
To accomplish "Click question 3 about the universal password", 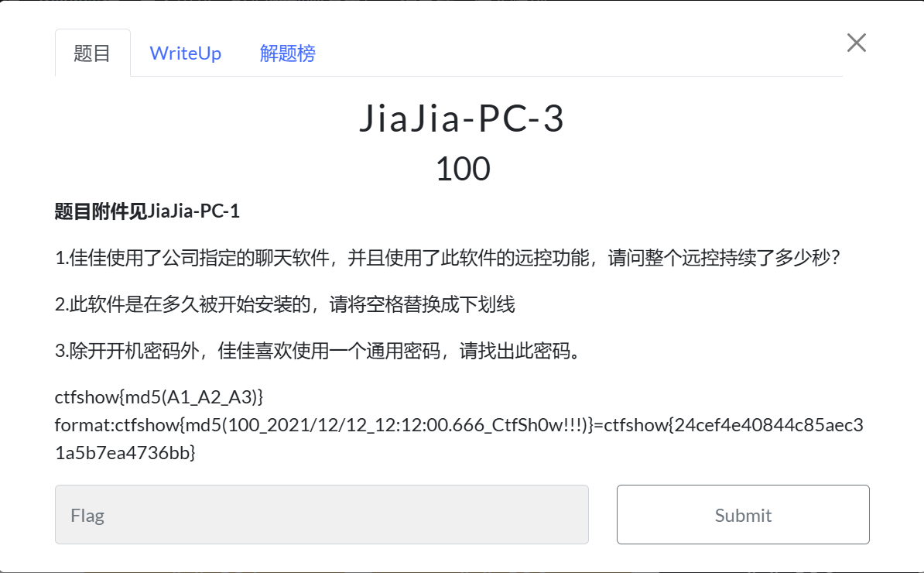I will pos(319,351).
